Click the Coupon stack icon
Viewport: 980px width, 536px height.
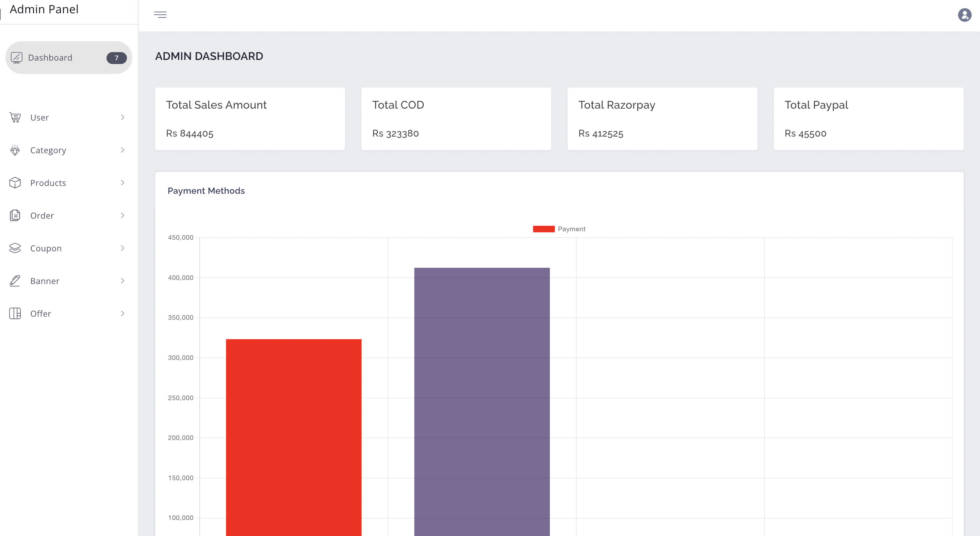tap(15, 248)
